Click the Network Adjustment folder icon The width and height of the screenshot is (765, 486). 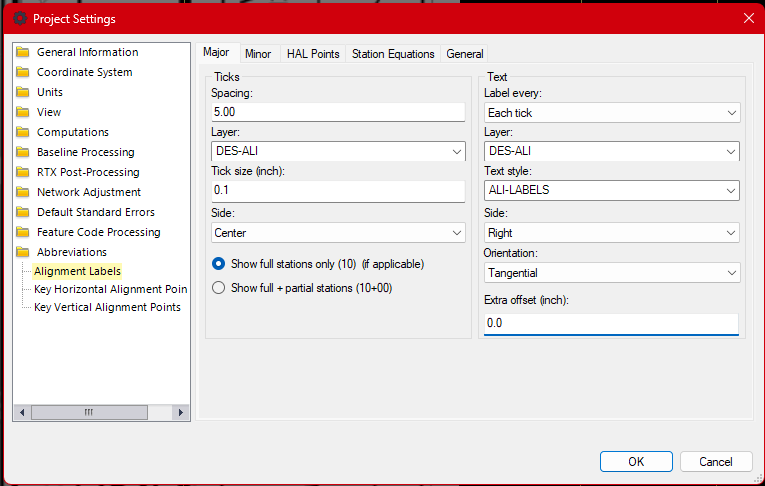22,192
